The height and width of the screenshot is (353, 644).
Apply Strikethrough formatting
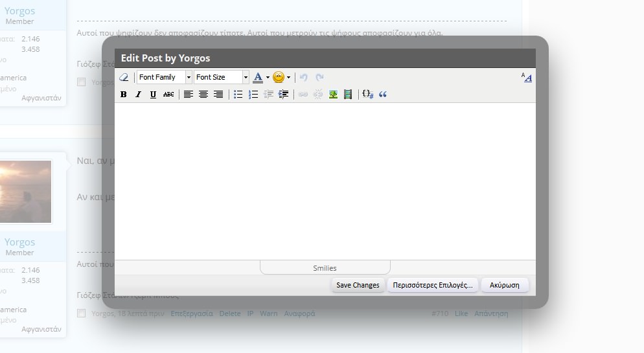point(168,95)
